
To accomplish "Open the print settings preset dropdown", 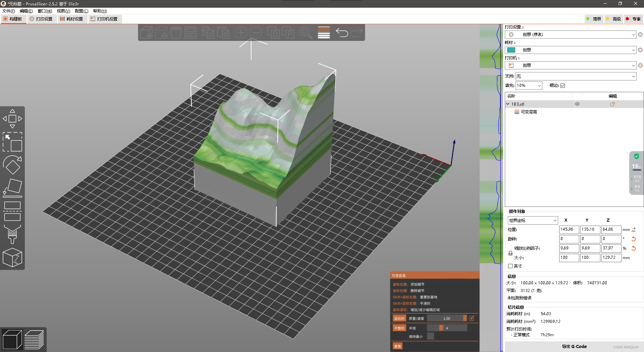I will pyautogui.click(x=570, y=35).
